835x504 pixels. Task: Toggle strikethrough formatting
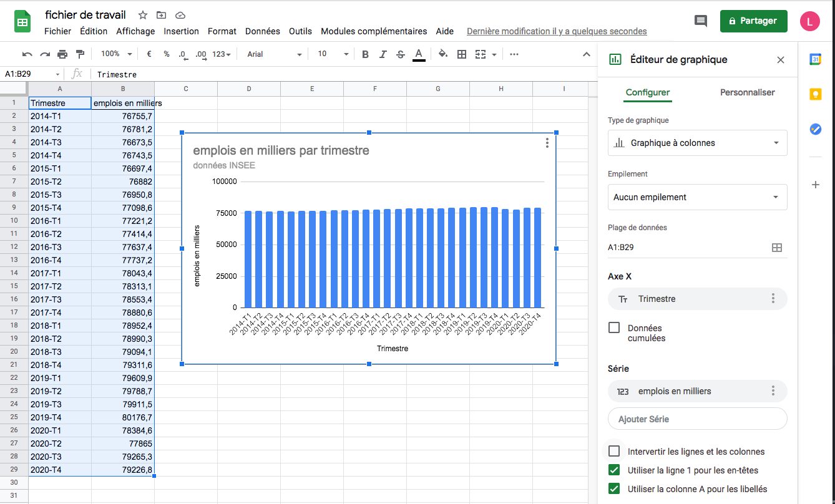[x=401, y=54]
